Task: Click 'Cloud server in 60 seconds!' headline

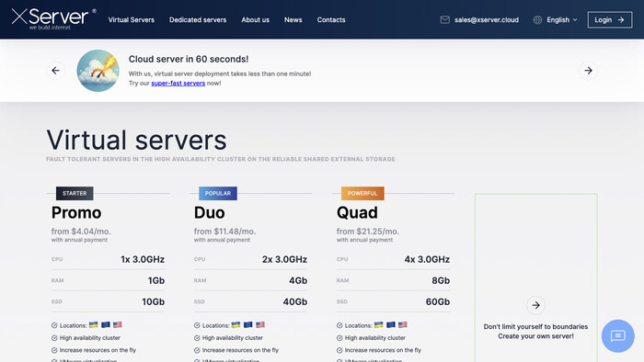Action: click(x=189, y=59)
